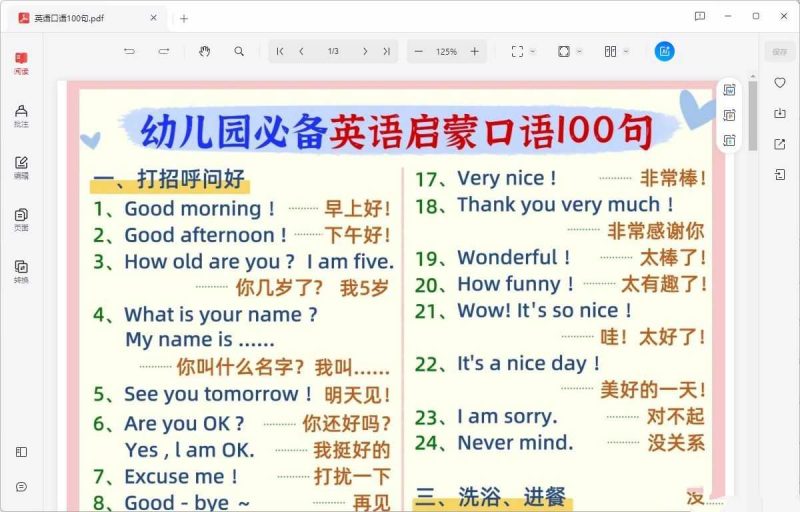Click the convert to Word floating icon
The width and height of the screenshot is (800, 512).
(729, 90)
